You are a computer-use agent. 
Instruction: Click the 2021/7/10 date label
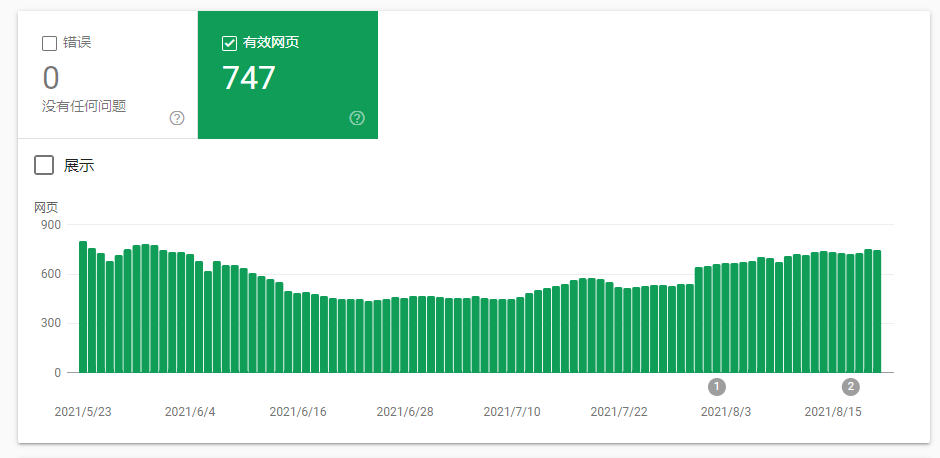click(512, 412)
